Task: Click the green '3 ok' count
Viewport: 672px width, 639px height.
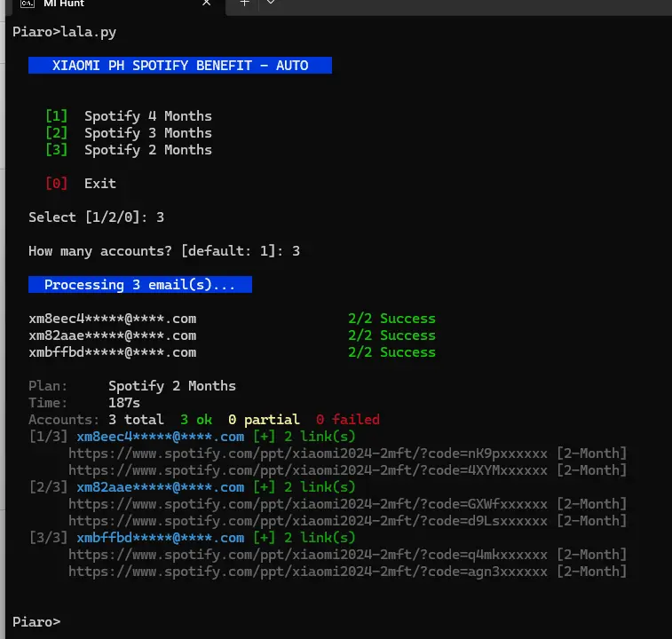Action: [196, 420]
